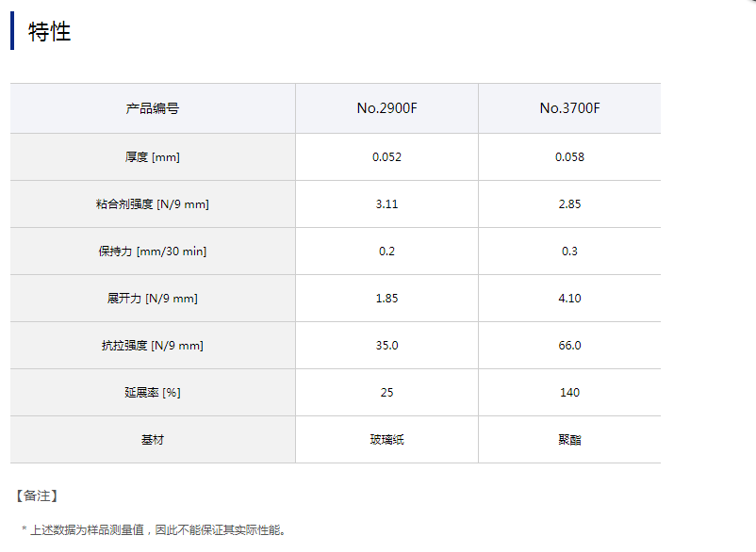The height and width of the screenshot is (552, 756).
Task: Select the 140 elongation value
Action: coord(569,393)
